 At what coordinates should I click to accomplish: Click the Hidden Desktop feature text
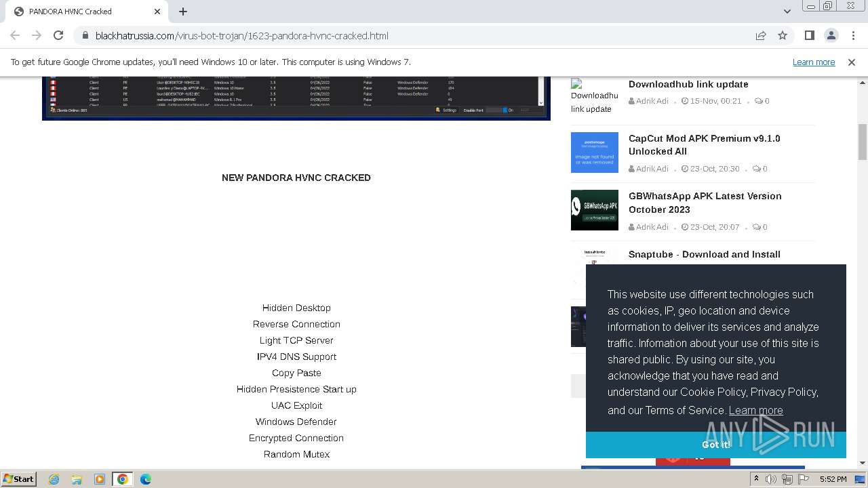(x=296, y=308)
